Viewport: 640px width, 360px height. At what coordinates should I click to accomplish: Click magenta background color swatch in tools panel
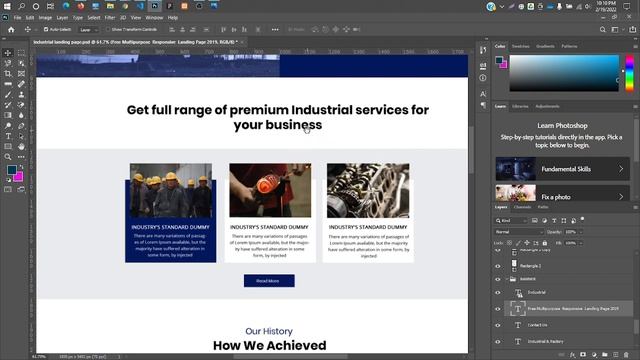(x=19, y=178)
